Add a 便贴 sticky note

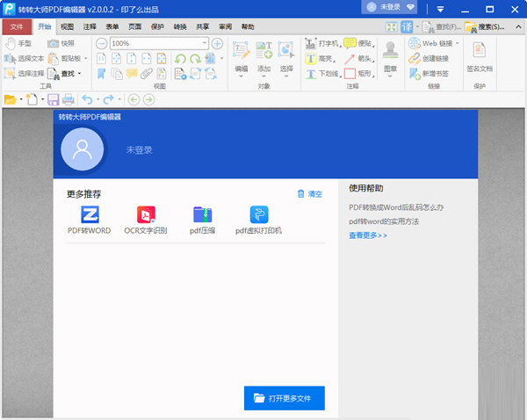tap(357, 43)
